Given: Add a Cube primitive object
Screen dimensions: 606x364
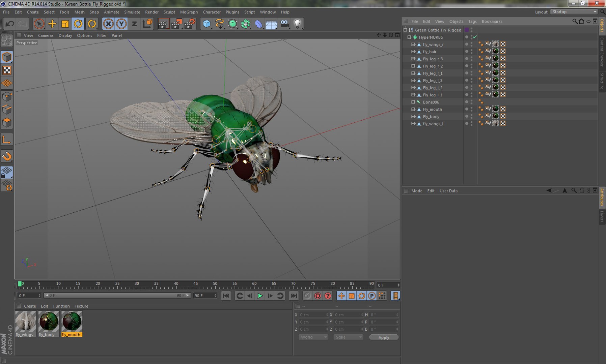Looking at the screenshot, I should click(x=206, y=24).
